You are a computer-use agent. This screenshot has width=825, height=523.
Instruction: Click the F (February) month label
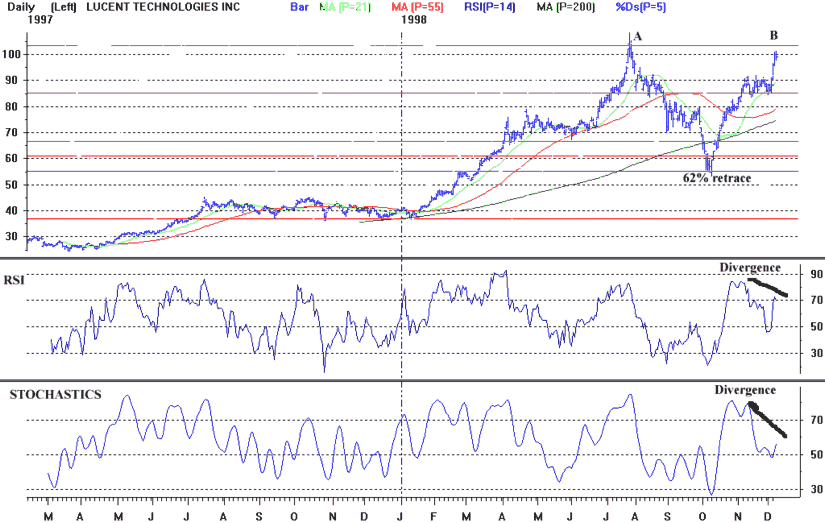[434, 517]
